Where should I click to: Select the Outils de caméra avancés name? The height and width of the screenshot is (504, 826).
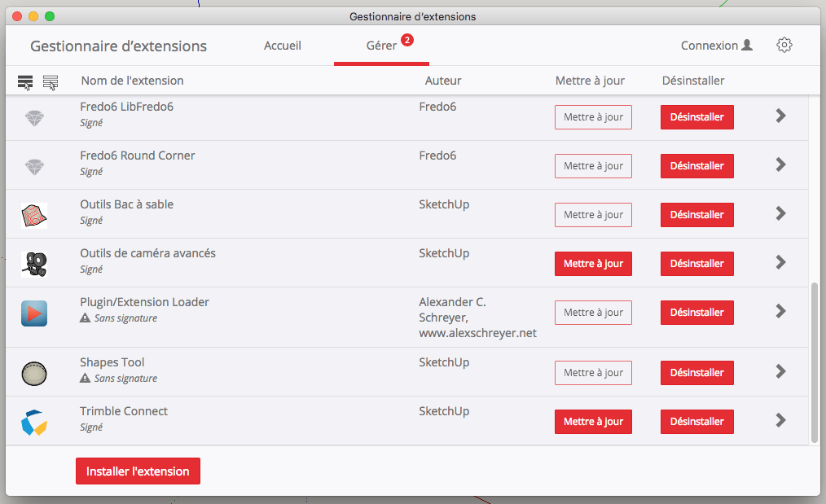click(148, 253)
